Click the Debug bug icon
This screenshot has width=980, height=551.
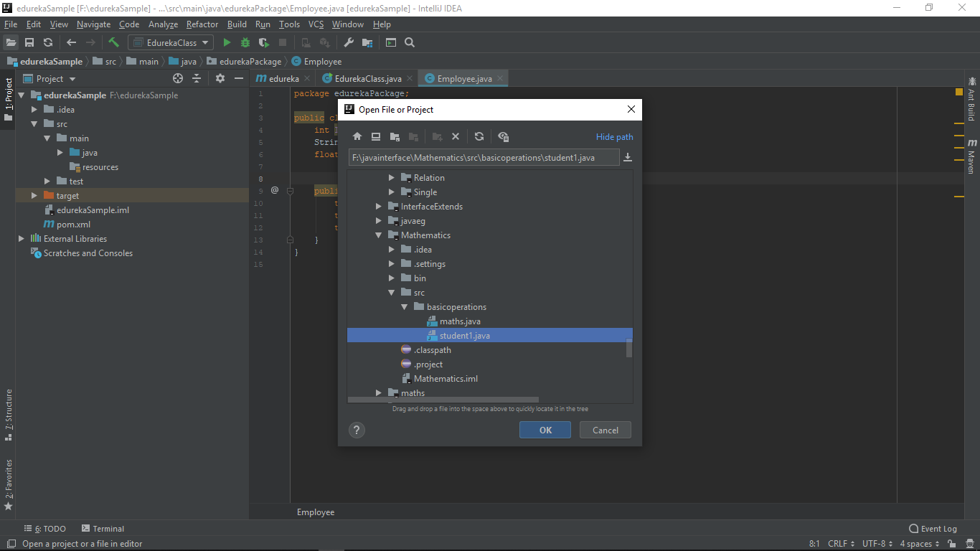tap(245, 42)
